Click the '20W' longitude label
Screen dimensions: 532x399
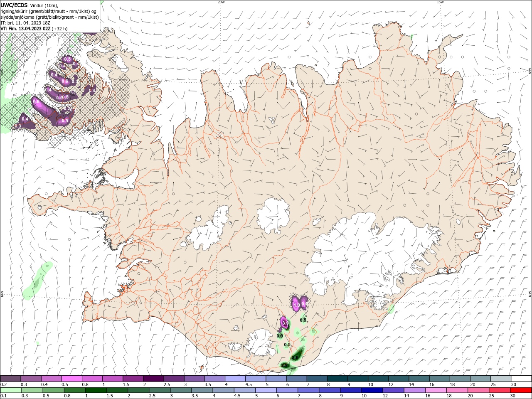(221, 2)
